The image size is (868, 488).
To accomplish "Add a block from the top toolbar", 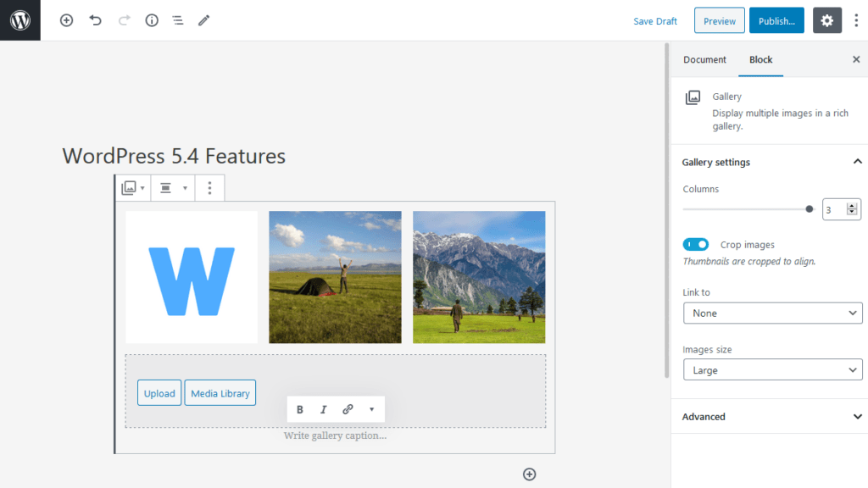I will [x=66, y=20].
